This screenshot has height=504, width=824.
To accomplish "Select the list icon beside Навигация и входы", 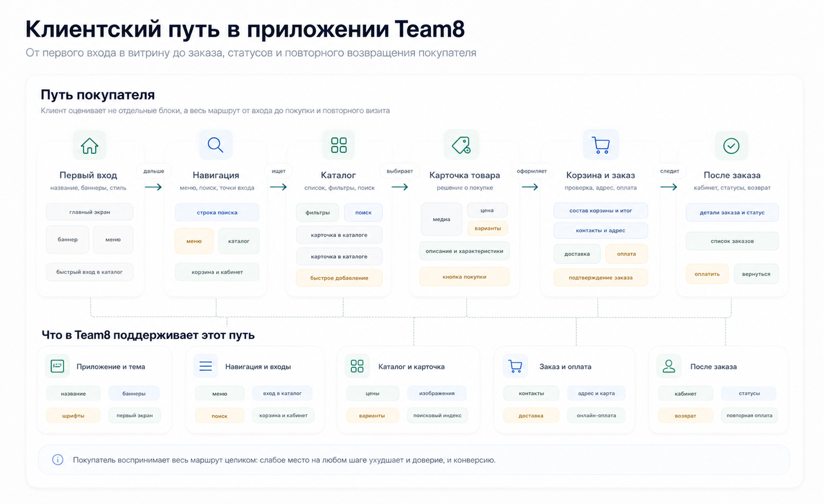I will (205, 366).
